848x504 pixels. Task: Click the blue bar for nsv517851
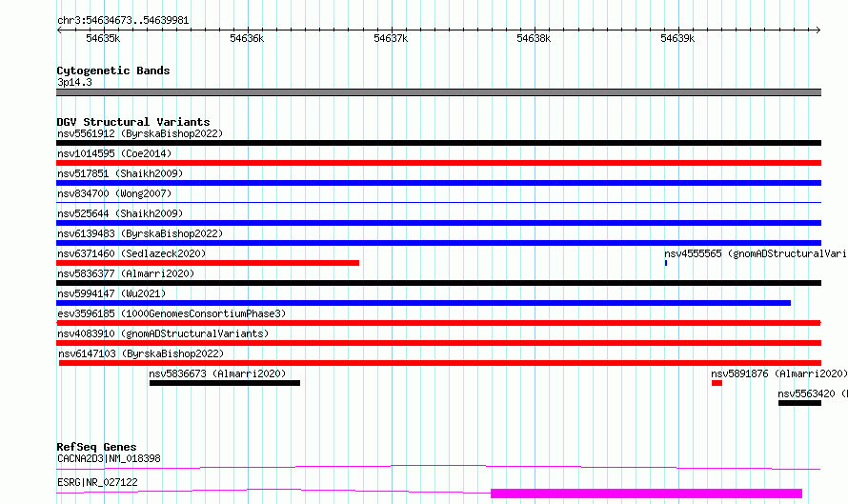(x=438, y=183)
